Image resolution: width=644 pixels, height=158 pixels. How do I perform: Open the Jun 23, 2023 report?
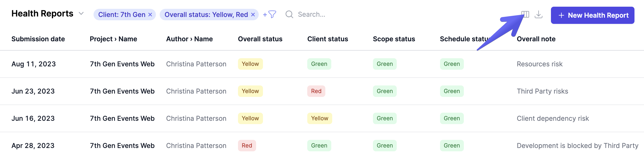[33, 91]
